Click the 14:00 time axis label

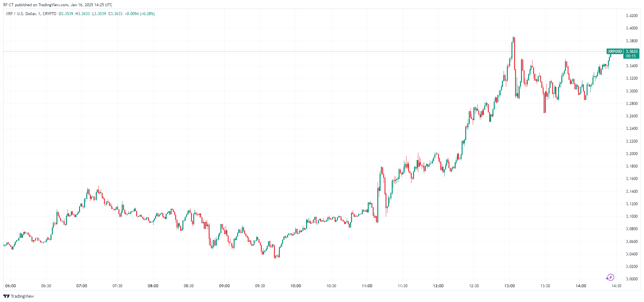pos(581,286)
